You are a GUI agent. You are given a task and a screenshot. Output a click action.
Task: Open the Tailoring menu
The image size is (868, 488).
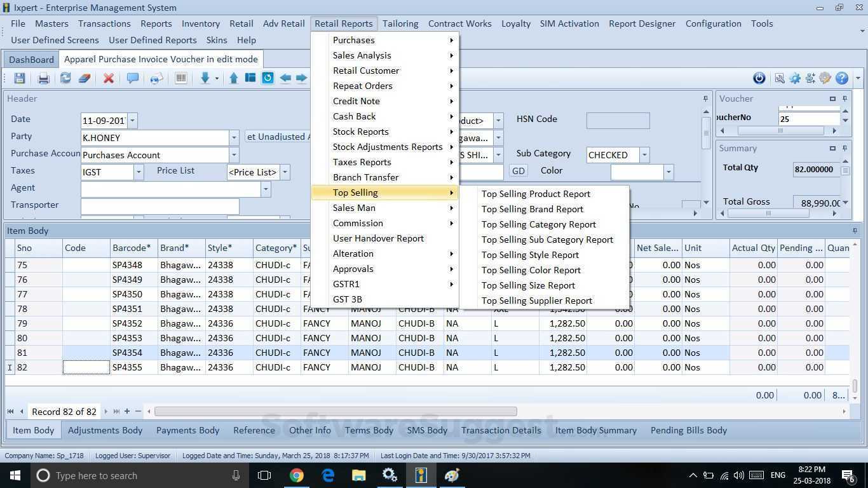point(400,24)
